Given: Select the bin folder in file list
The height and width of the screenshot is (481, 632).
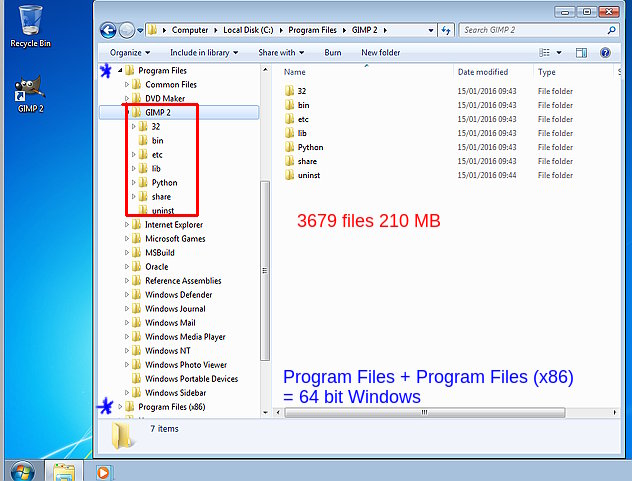Looking at the screenshot, I should pos(303,105).
